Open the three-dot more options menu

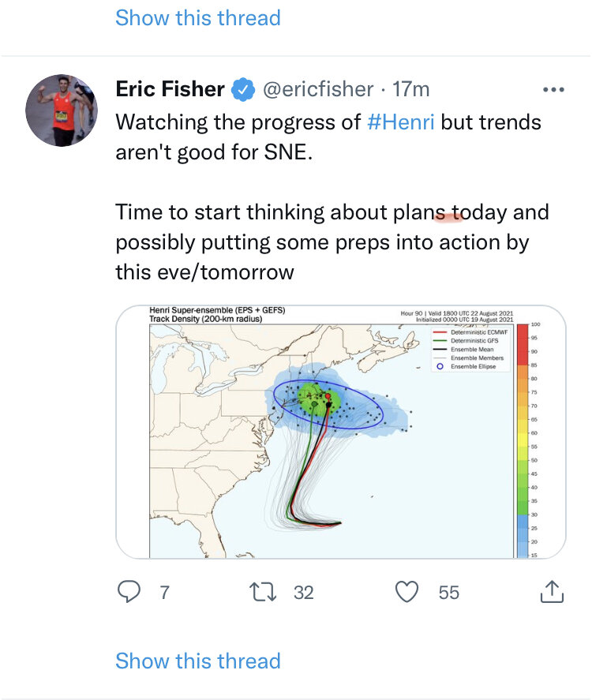click(x=553, y=90)
